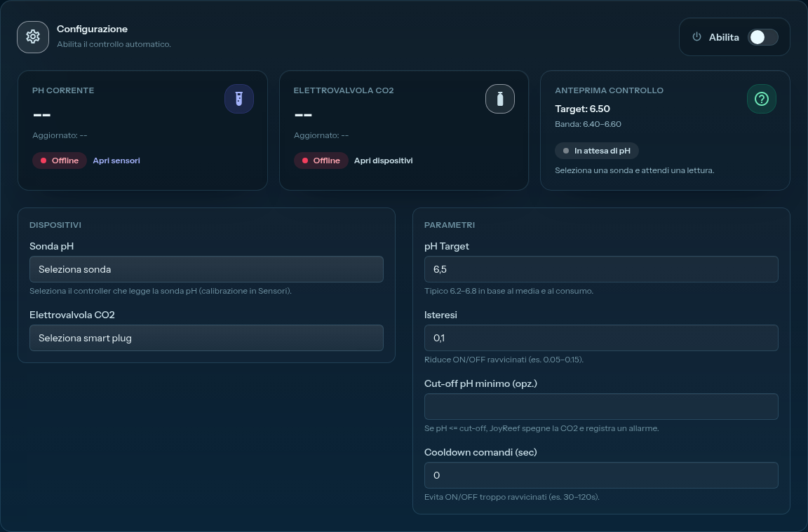Click the pH test tube icon
The width and height of the screenshot is (808, 532).
[239, 99]
